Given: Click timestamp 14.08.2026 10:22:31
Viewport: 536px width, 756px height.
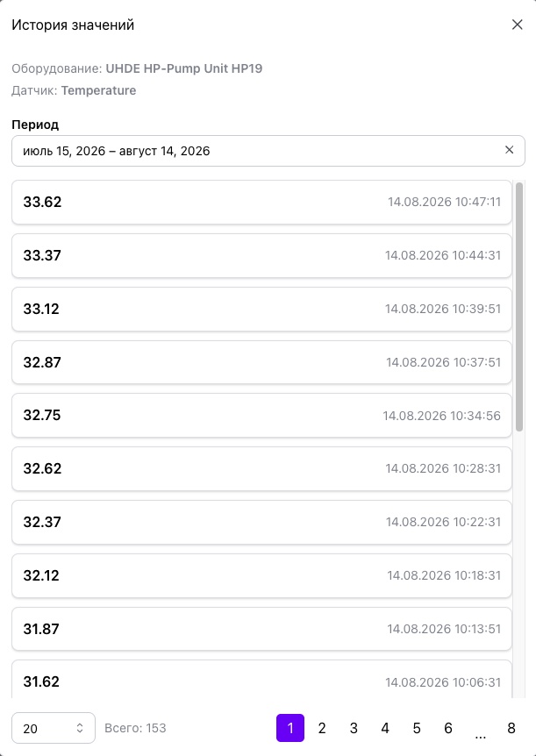Looking at the screenshot, I should point(443,522).
